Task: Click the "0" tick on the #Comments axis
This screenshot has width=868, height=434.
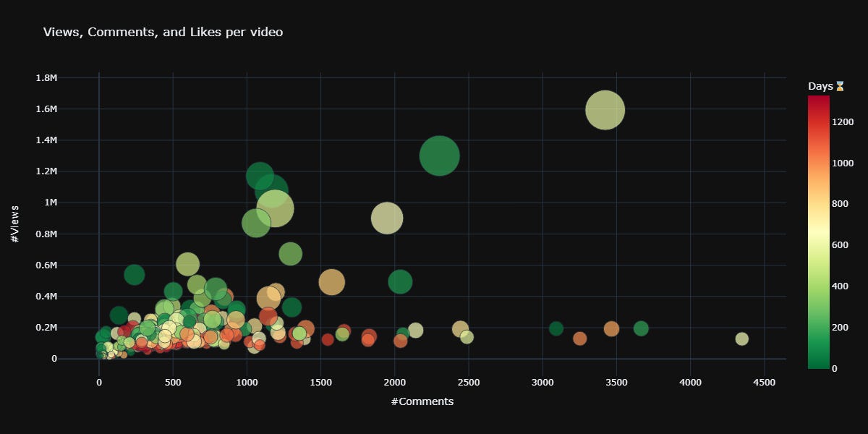Action: (99, 383)
